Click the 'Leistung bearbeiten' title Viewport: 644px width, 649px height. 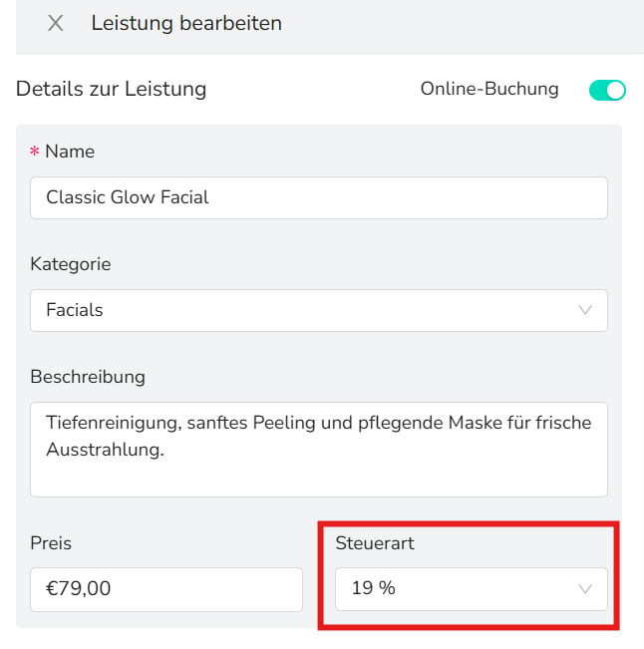click(186, 23)
